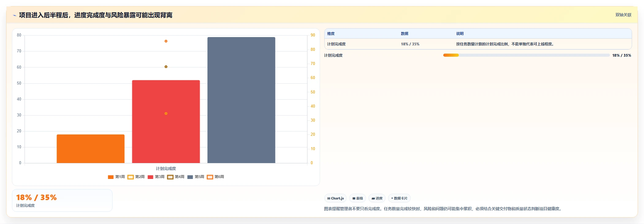Click the 18% / 35% value beside progress bar
This screenshot has width=644, height=224.
pyautogui.click(x=622, y=55)
